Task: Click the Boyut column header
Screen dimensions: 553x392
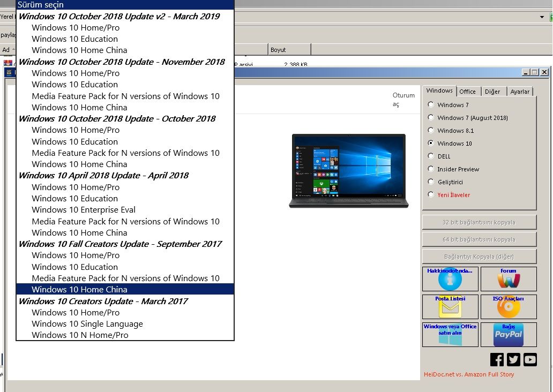Action: pos(289,50)
